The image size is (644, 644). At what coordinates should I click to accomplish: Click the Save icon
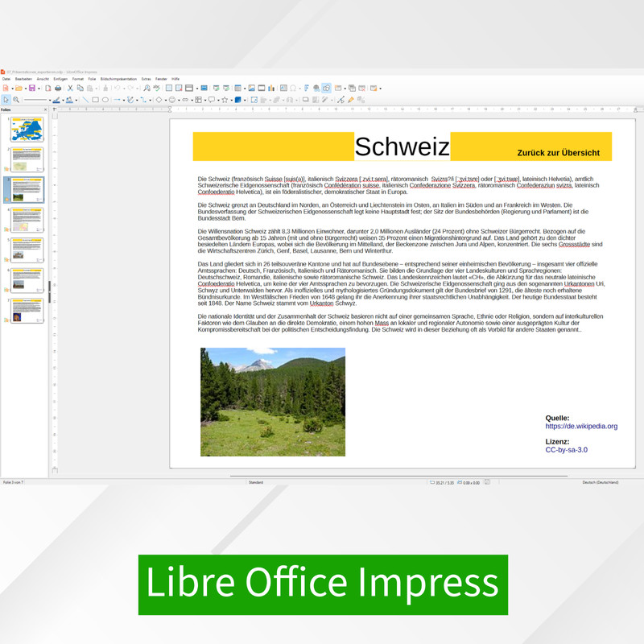pyautogui.click(x=32, y=88)
